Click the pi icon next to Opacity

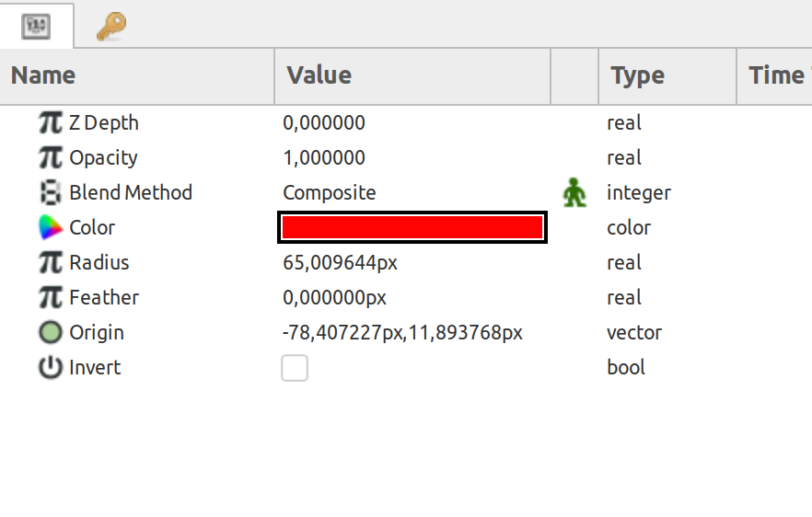tap(51, 158)
